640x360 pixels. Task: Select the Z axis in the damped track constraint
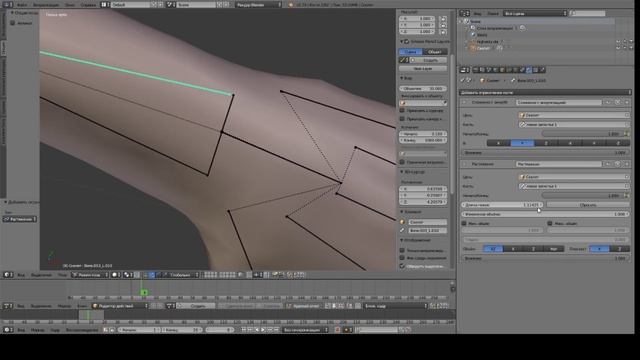coord(546,143)
